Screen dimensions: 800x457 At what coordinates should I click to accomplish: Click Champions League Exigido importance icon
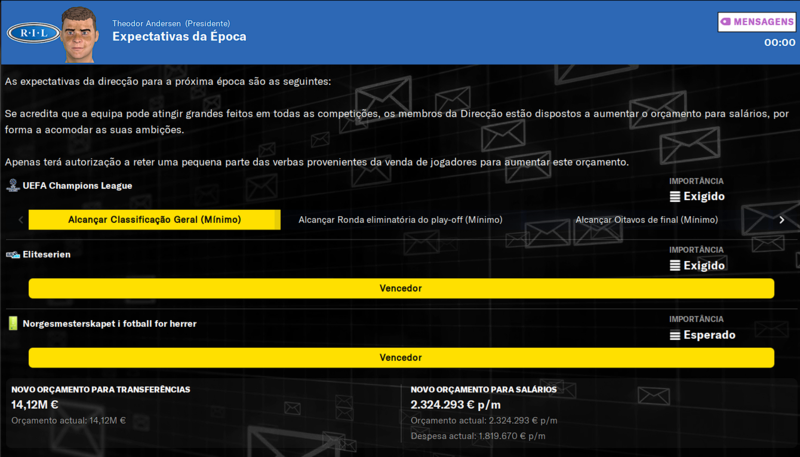tap(675, 197)
